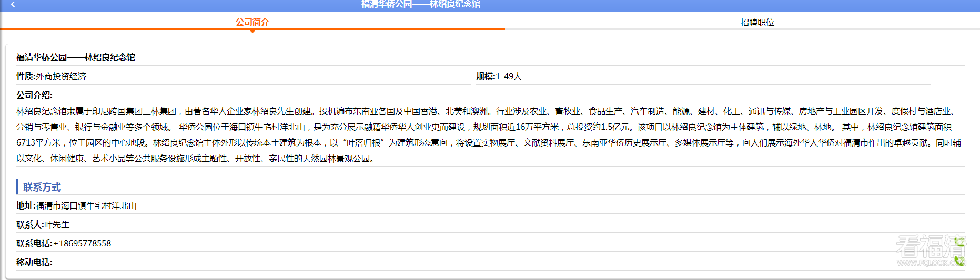Select the company name heading 福清华侨公园——林绍良纪念馆
Viewport: 980px width, 280px height.
tap(76, 57)
